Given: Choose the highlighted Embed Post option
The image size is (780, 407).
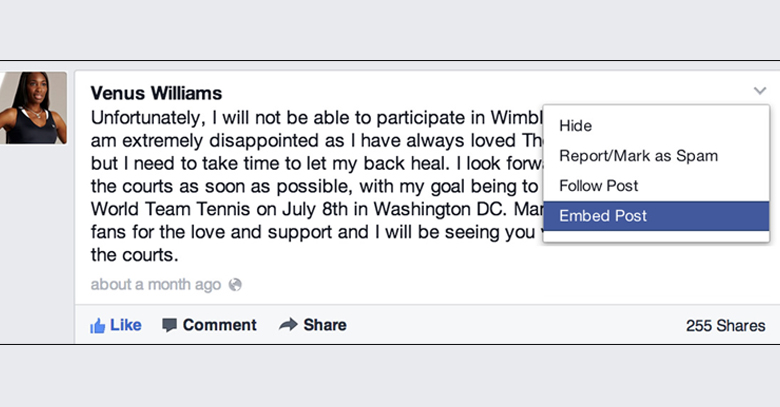Looking at the screenshot, I should click(656, 216).
